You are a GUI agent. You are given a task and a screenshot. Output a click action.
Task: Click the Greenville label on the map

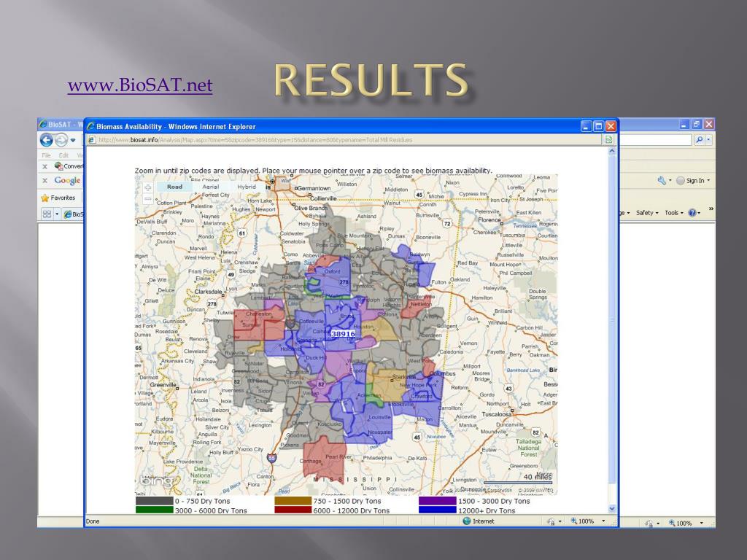pos(163,385)
